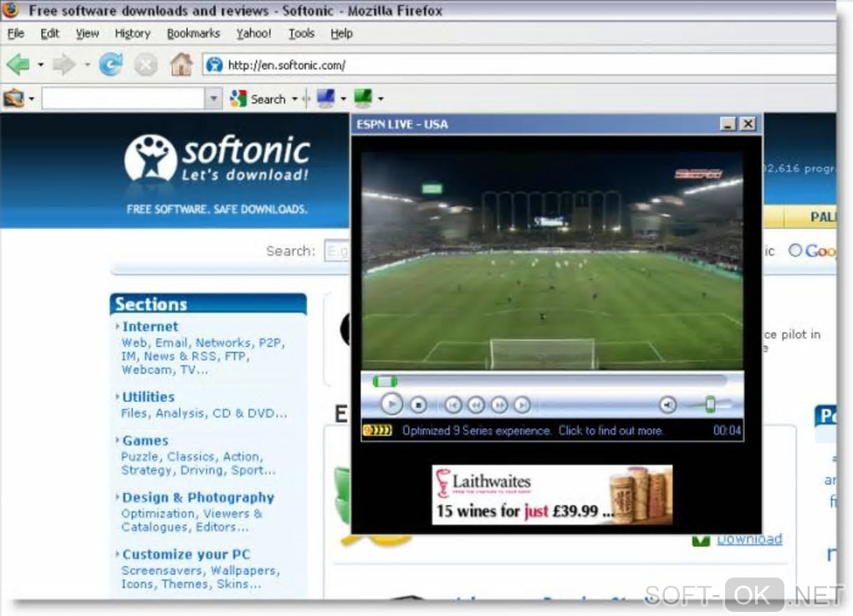
Task: Click the Laithwaites wine ad banner
Action: [552, 495]
